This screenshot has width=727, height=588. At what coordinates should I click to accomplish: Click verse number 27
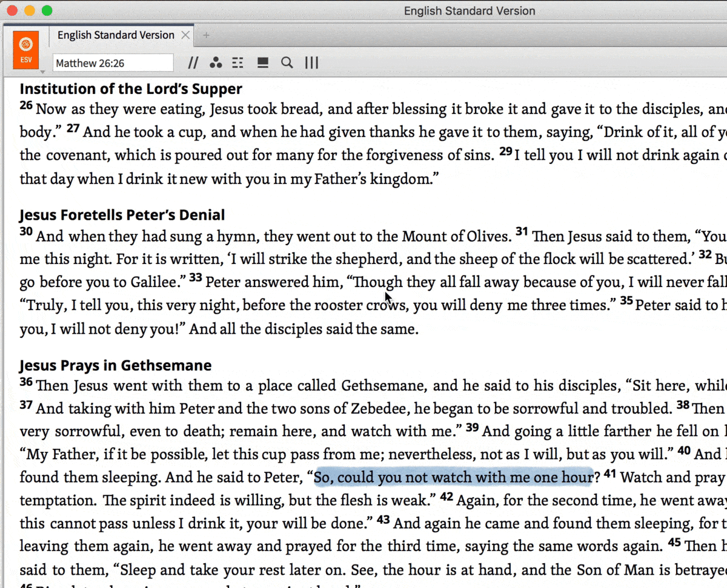[73, 128]
